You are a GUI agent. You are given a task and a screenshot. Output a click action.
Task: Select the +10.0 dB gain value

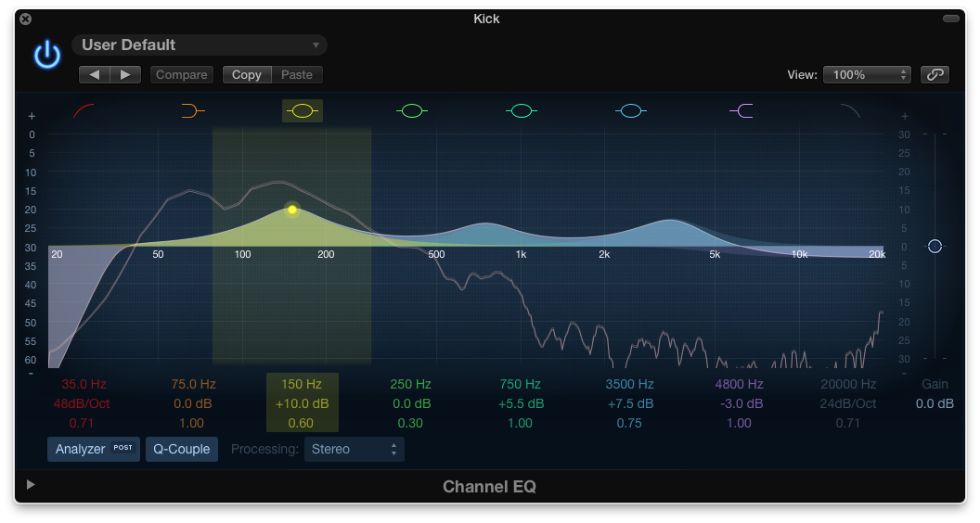(x=303, y=403)
